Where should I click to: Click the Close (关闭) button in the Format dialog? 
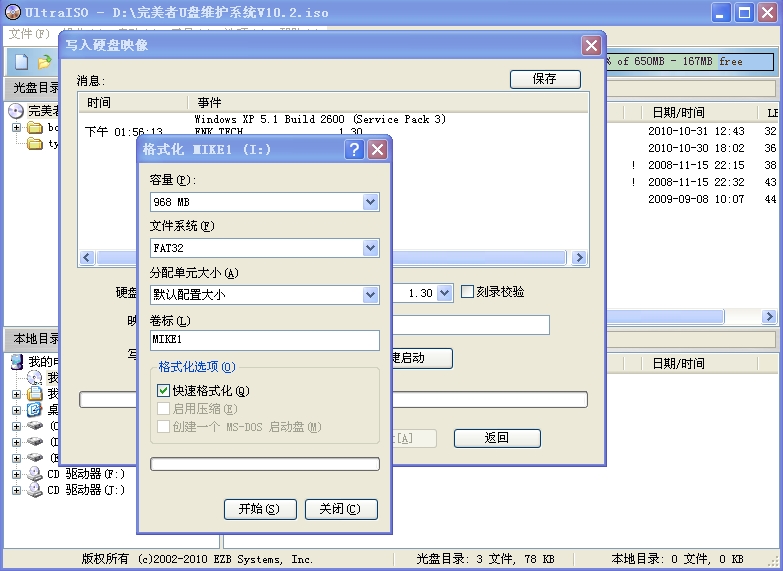341,509
